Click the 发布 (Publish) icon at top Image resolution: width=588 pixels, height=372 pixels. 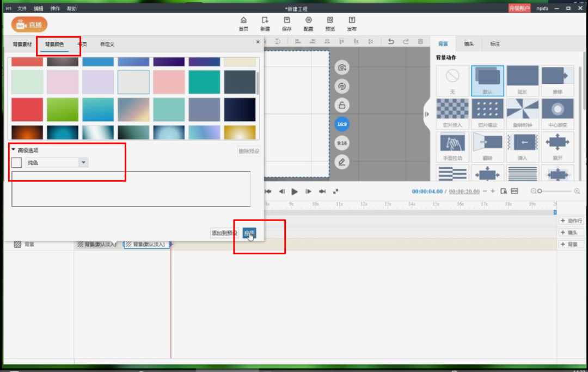click(x=352, y=23)
